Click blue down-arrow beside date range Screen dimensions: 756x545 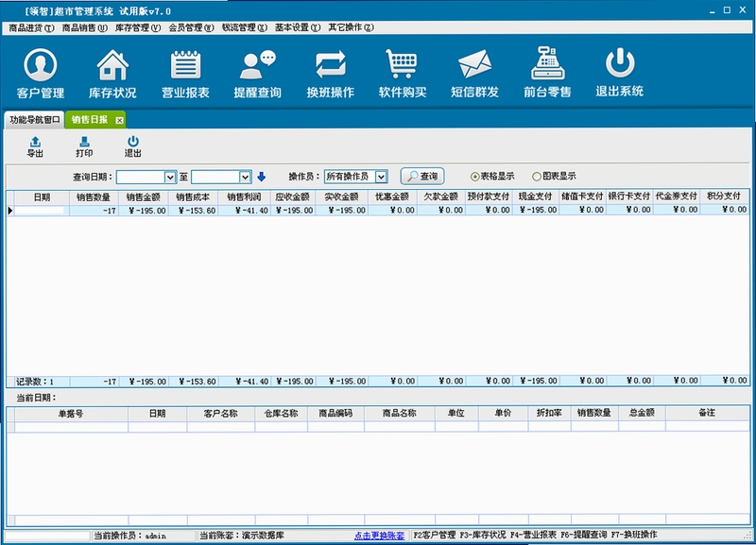262,177
